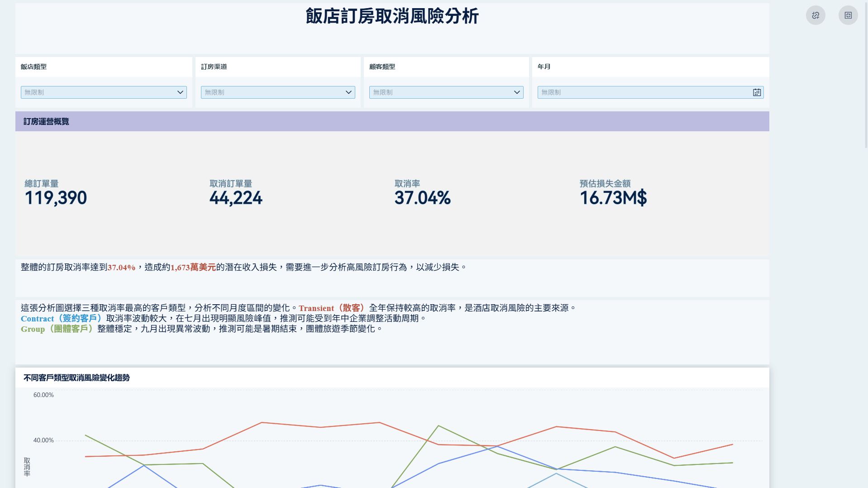Screen dimensions: 868x488
Task: Click the 年月 filter label
Action: click(x=544, y=67)
